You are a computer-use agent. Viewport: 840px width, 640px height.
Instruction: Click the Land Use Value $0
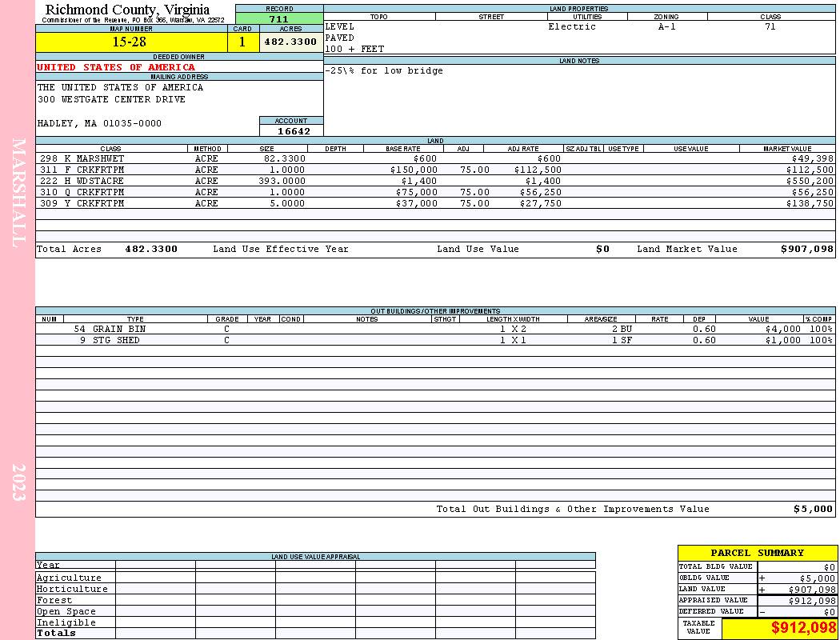[x=602, y=249]
